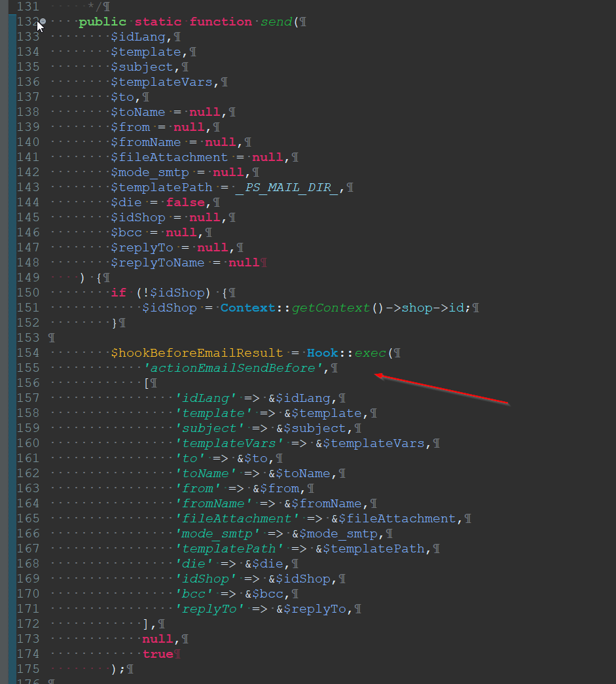Screen dimensions: 616x684
Task: Click $bcc parameter on line 146
Action: click(x=126, y=232)
